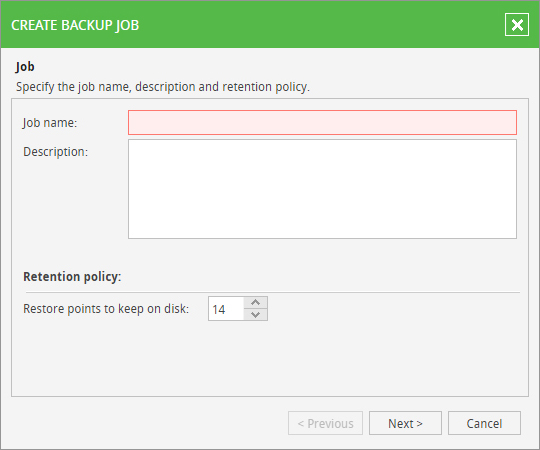Click the disabled Previous button

(325, 423)
